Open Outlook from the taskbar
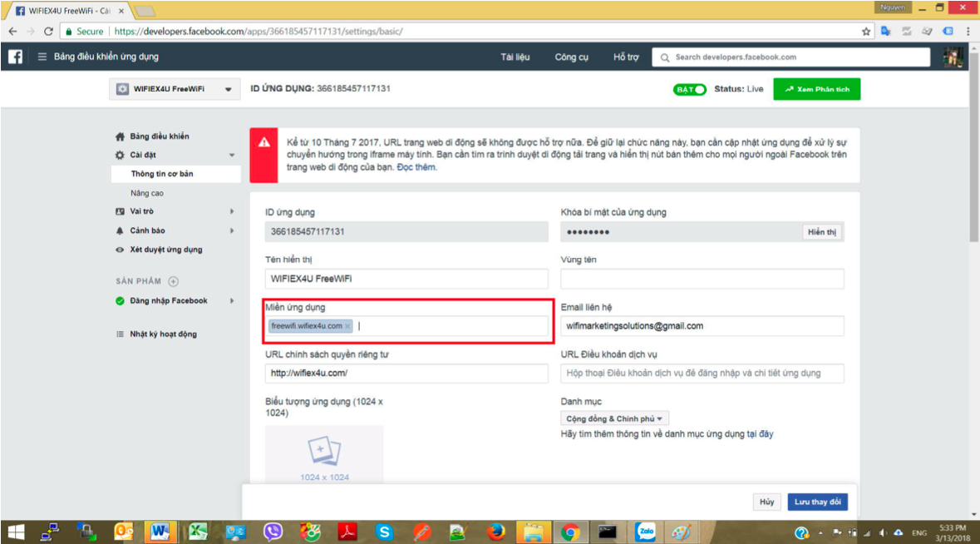The height and width of the screenshot is (544, 980). (124, 532)
